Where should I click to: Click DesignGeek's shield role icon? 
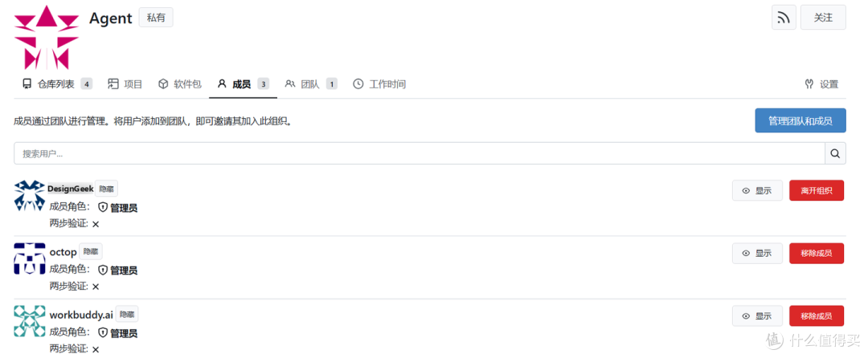[102, 208]
